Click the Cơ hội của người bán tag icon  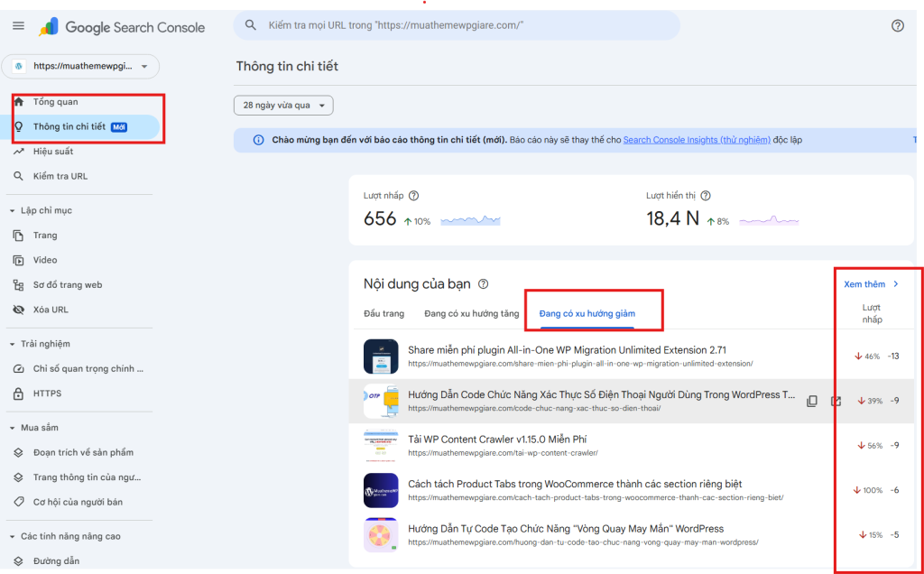pyautogui.click(x=19, y=502)
